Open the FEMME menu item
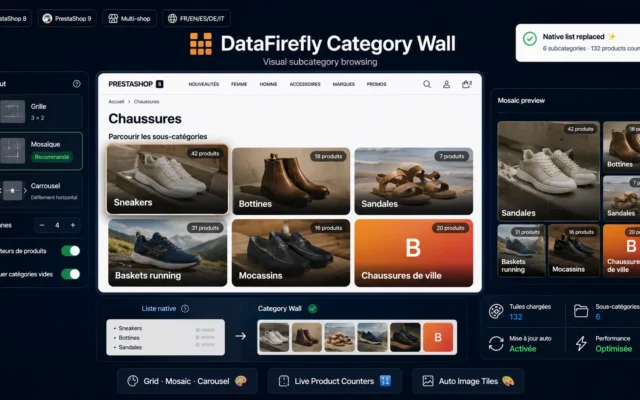 click(239, 84)
